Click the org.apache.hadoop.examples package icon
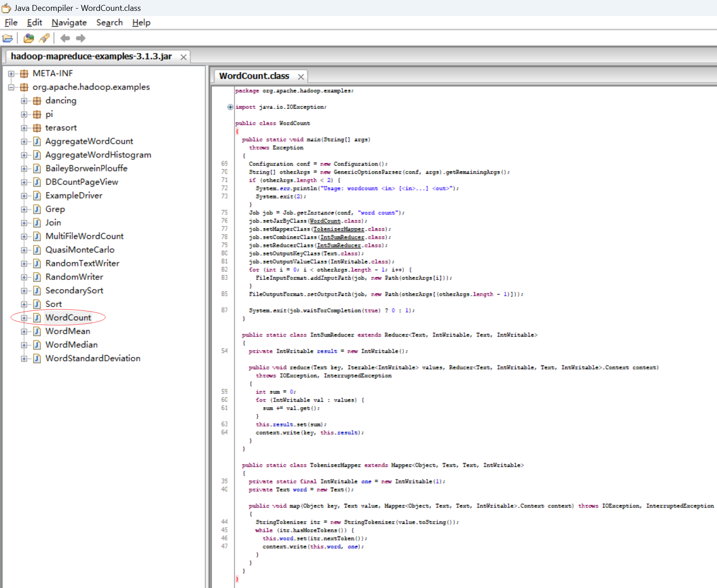Screen dimensions: 717x588 (24, 87)
